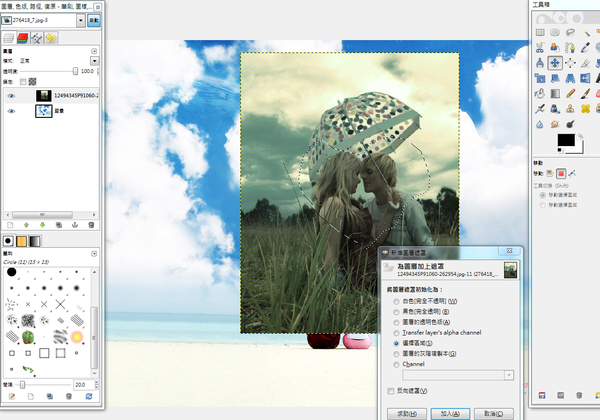Select the Paths tool

pyautogui.click(x=570, y=48)
